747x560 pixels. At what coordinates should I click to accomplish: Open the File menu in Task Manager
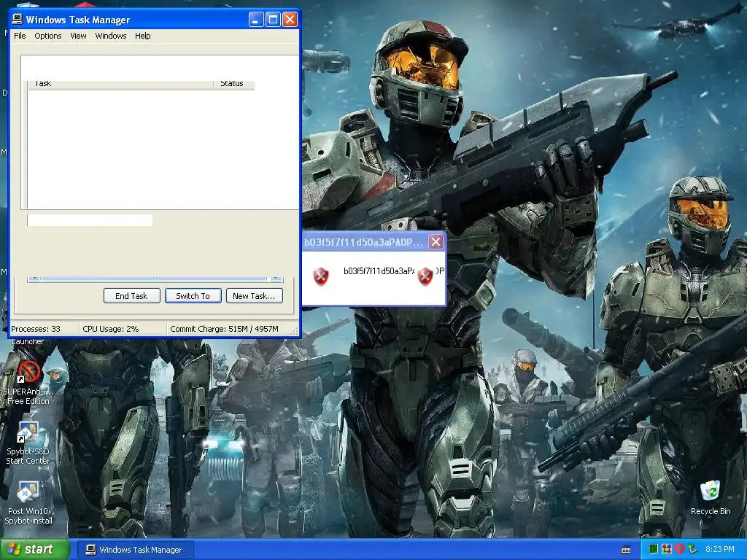[20, 36]
